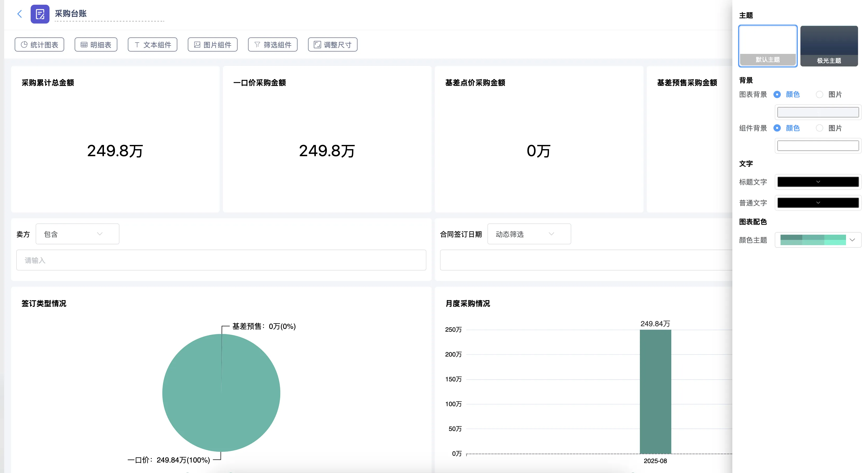Click the back arrow icon
This screenshot has width=868, height=473.
[20, 14]
